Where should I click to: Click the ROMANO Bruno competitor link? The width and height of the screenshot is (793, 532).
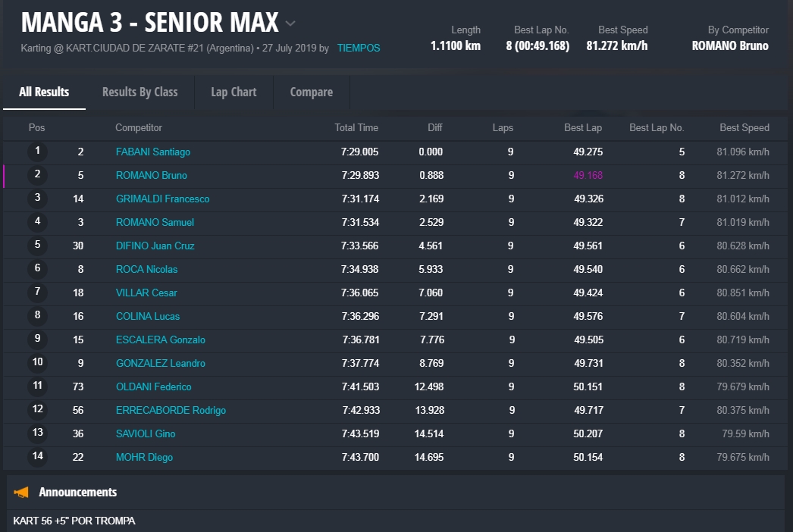click(151, 175)
